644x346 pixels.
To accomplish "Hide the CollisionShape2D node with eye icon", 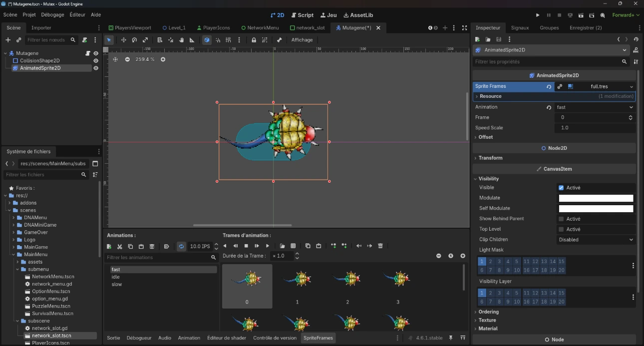I will click(x=96, y=61).
